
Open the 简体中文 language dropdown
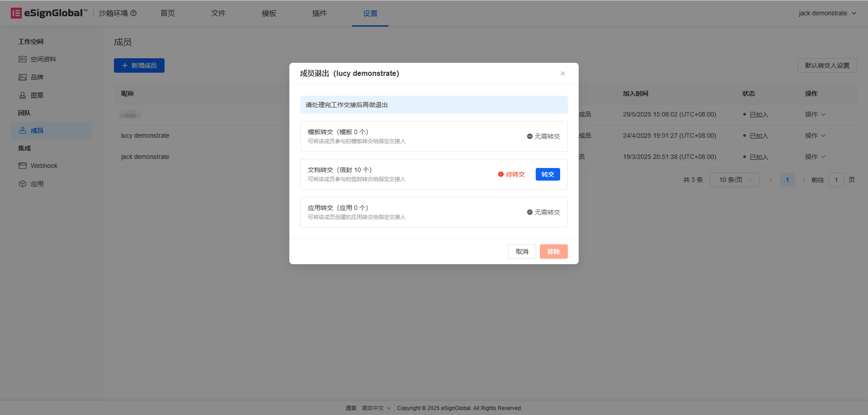pos(376,408)
